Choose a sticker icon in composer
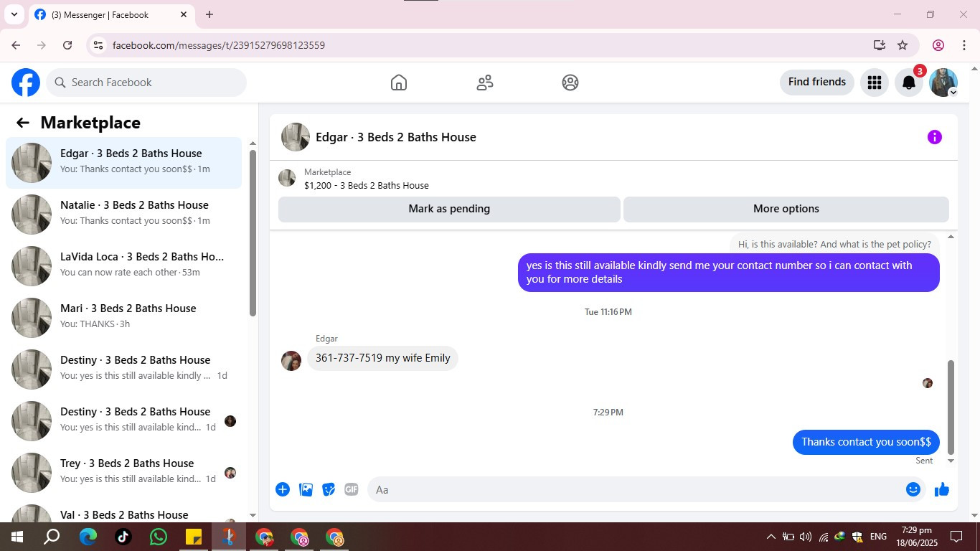The height and width of the screenshot is (551, 980). 329,489
